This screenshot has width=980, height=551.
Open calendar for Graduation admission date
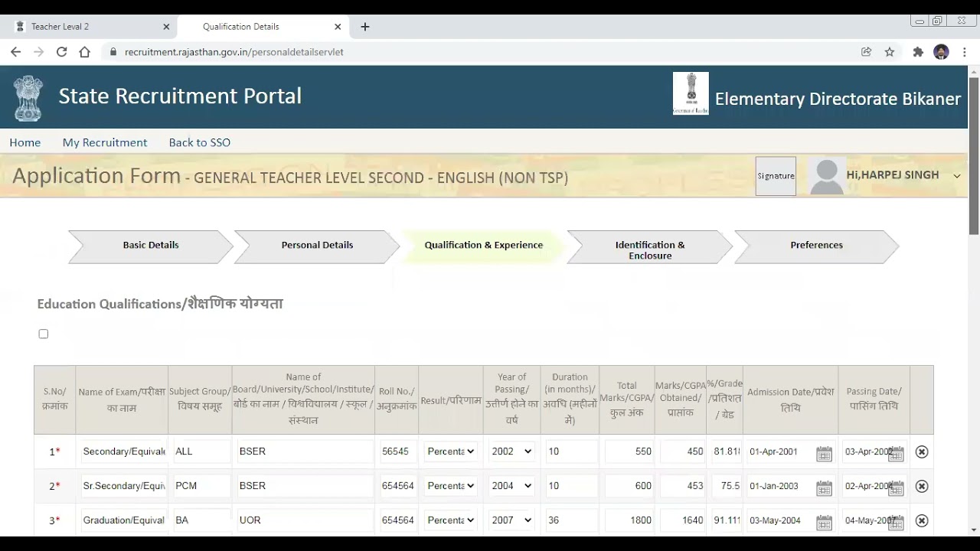point(824,523)
